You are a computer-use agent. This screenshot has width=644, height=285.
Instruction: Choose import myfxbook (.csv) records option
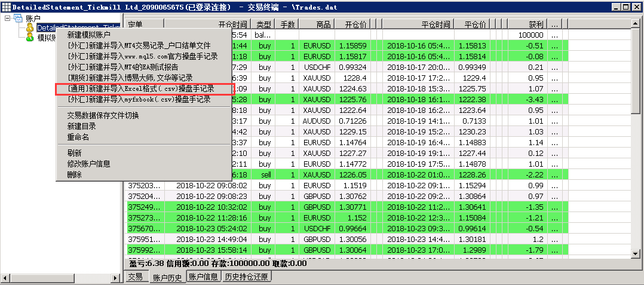pos(139,100)
